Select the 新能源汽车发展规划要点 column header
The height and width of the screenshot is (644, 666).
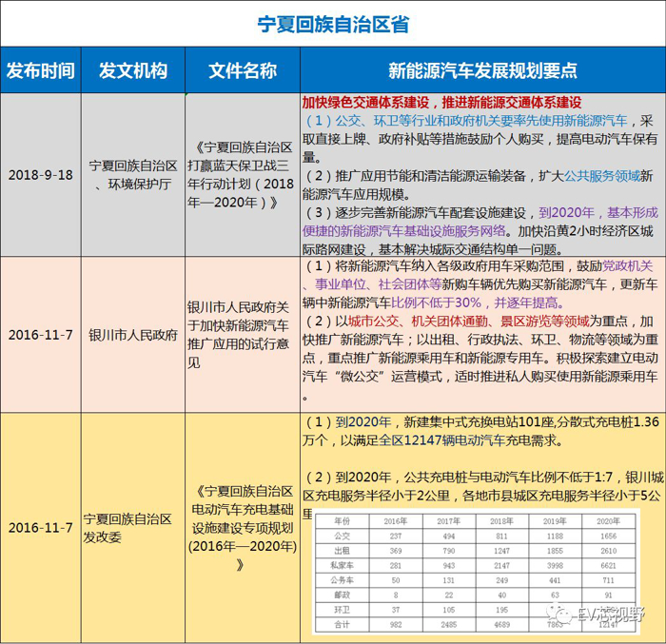(x=483, y=70)
